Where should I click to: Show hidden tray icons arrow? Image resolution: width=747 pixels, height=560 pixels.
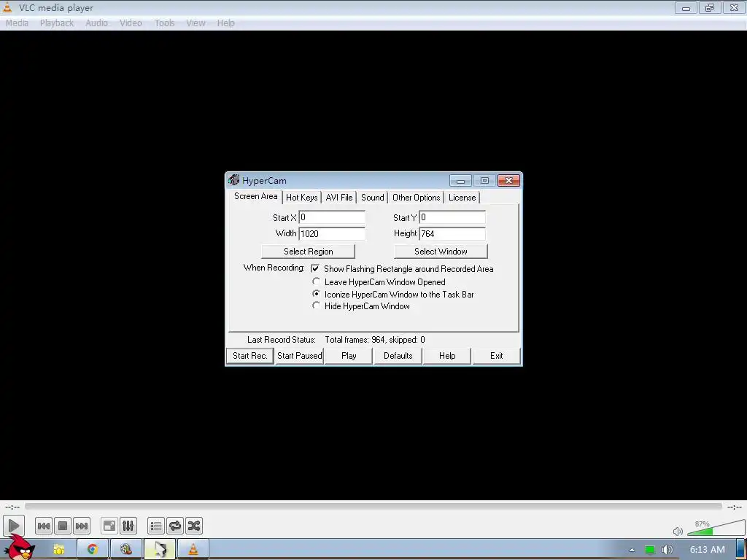[632, 550]
